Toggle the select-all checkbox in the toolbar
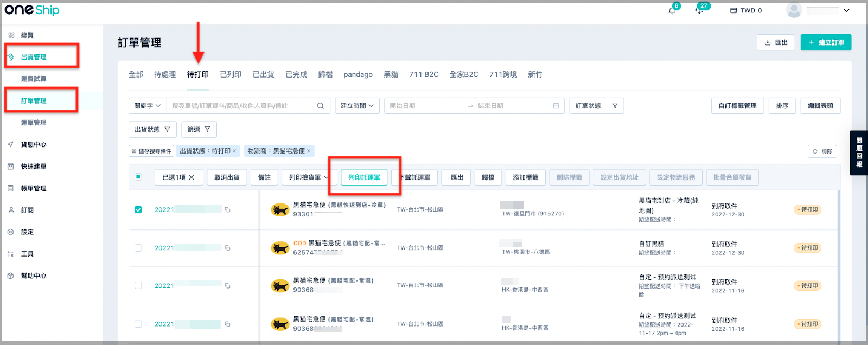 (138, 177)
